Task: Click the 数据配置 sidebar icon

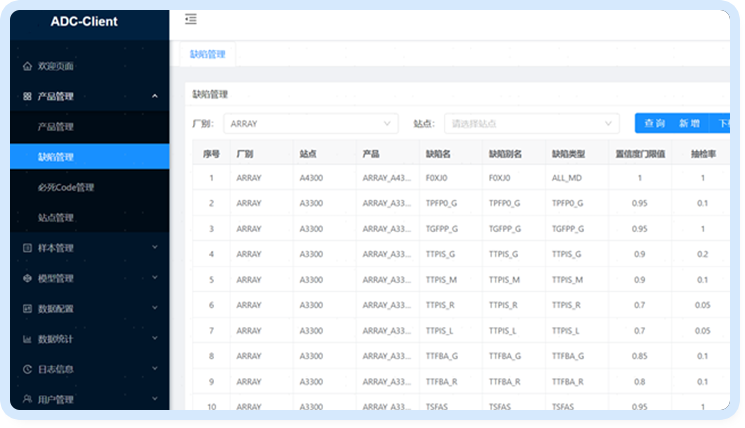Action: [27, 308]
